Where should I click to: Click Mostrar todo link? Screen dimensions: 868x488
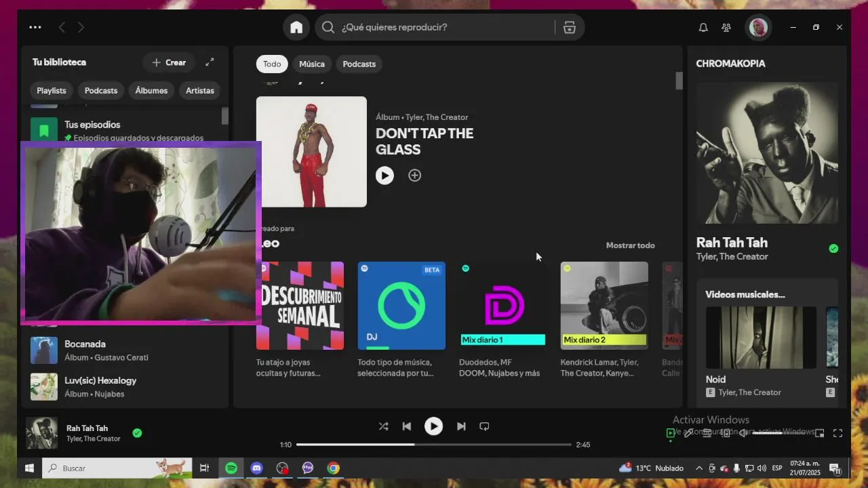tap(630, 245)
